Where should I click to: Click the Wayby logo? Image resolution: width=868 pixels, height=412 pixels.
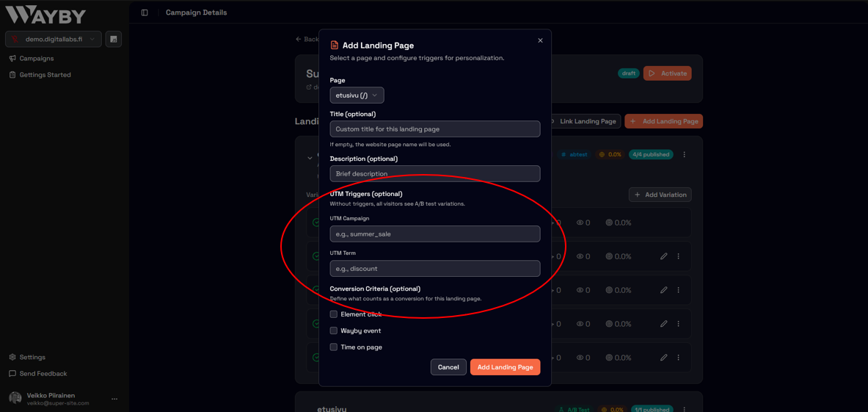[46, 15]
